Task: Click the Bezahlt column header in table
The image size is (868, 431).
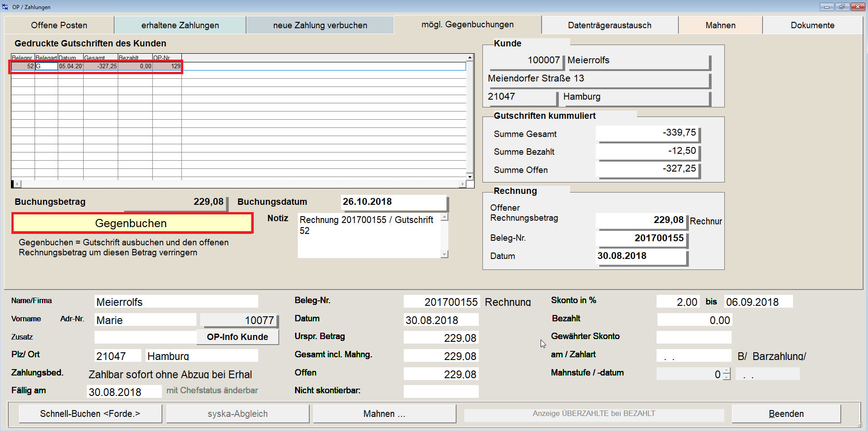Action: (x=135, y=58)
